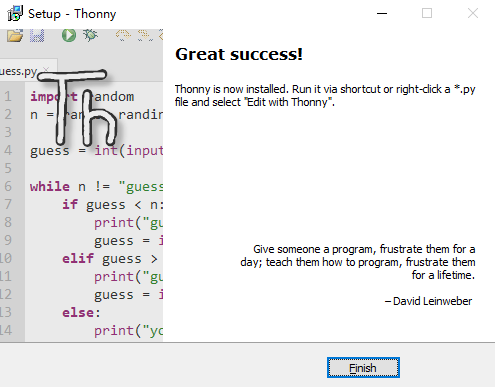This screenshot has width=495, height=387.
Task: Click the Great success! heading
Action: click(239, 54)
